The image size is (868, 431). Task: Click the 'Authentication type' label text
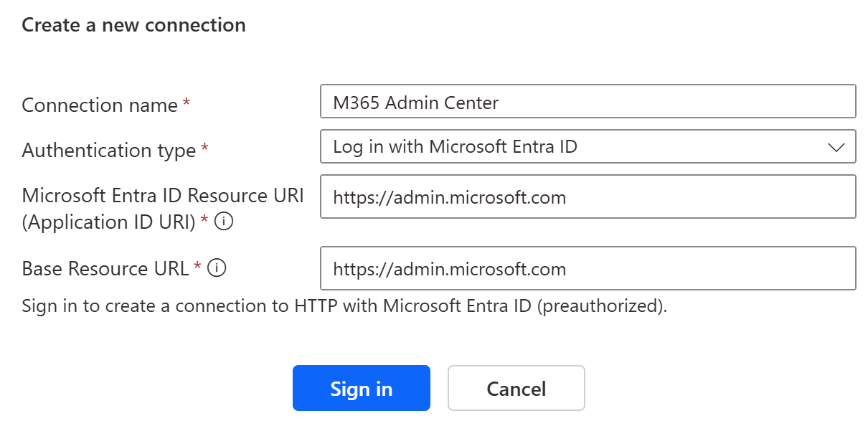(x=109, y=151)
